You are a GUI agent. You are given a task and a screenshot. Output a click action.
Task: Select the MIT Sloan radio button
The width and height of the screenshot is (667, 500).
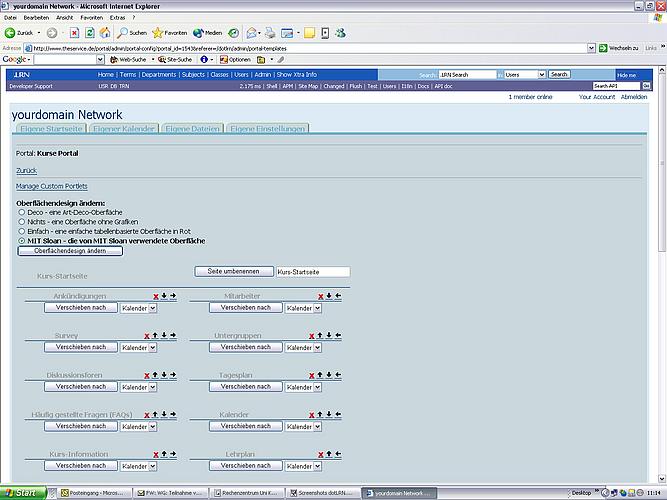tap(22, 241)
